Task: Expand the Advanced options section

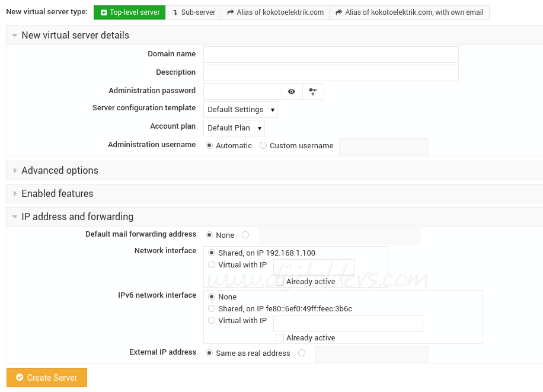Action: pos(59,170)
